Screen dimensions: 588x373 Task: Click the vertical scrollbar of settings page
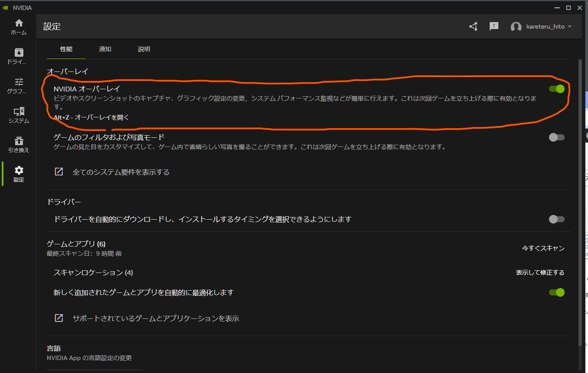pyautogui.click(x=580, y=203)
